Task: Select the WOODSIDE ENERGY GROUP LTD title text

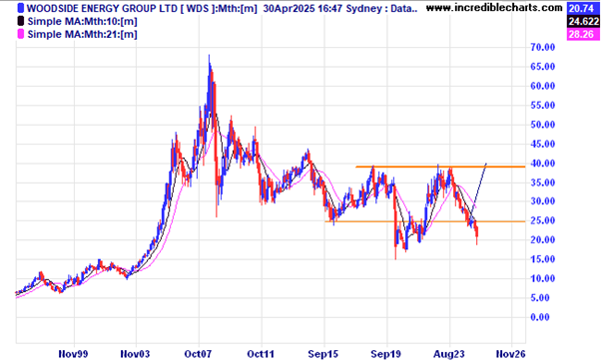Action: (102, 8)
